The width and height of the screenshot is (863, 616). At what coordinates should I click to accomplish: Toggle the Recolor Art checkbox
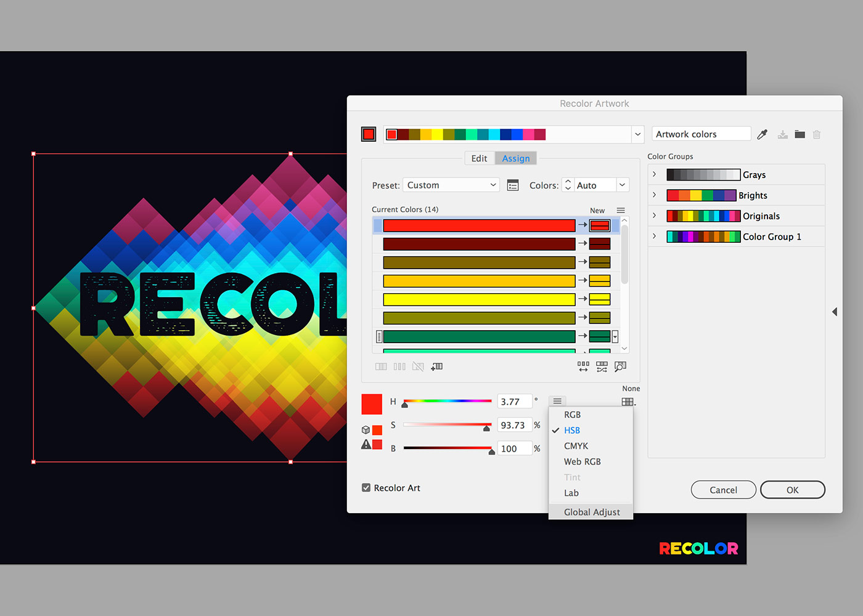click(x=366, y=488)
